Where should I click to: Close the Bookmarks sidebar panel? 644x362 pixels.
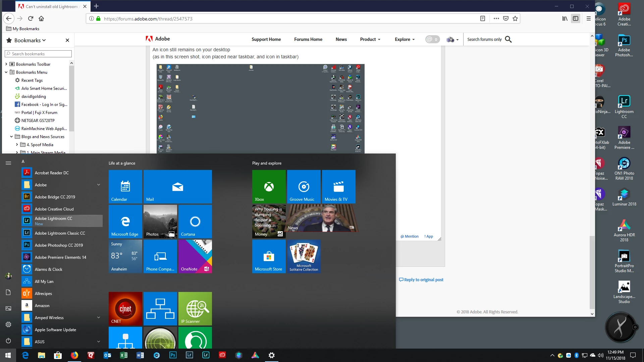(x=67, y=40)
